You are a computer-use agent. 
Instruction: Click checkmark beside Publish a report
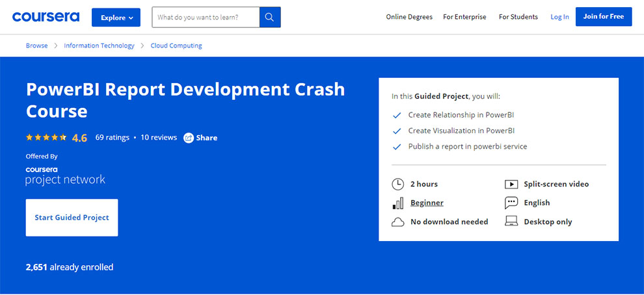click(x=397, y=147)
